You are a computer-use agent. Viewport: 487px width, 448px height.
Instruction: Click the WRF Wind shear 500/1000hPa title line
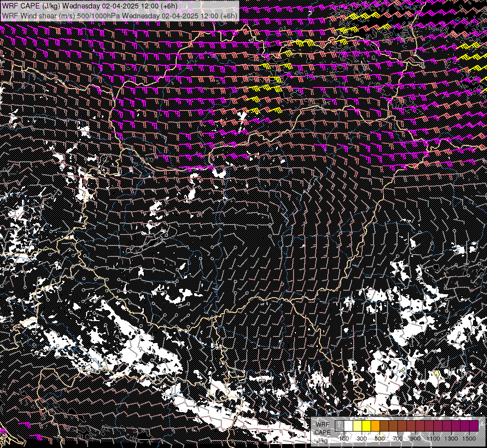click(119, 16)
